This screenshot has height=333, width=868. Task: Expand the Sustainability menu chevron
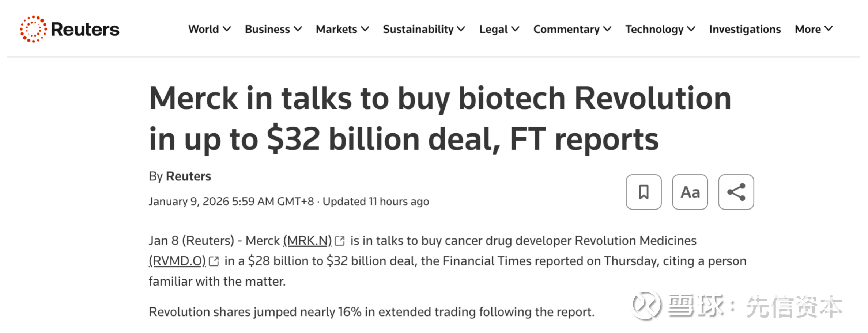(x=461, y=29)
